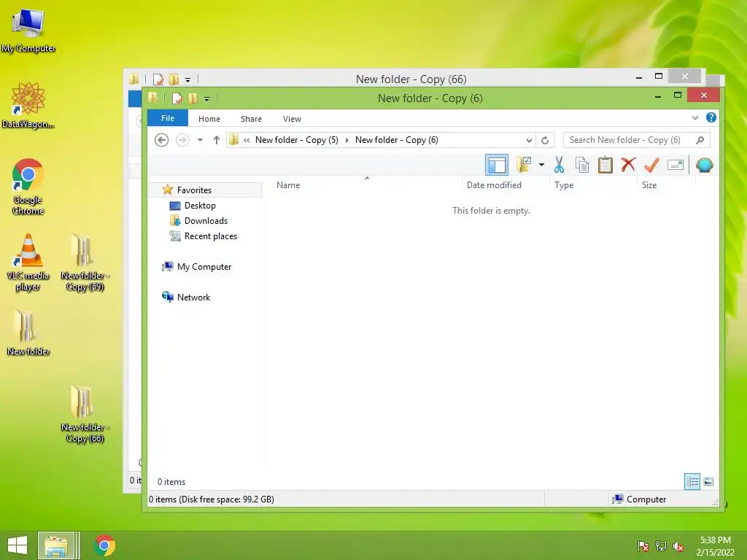Click the Cut scissors icon
Screen dimensions: 747x560
coord(559,165)
